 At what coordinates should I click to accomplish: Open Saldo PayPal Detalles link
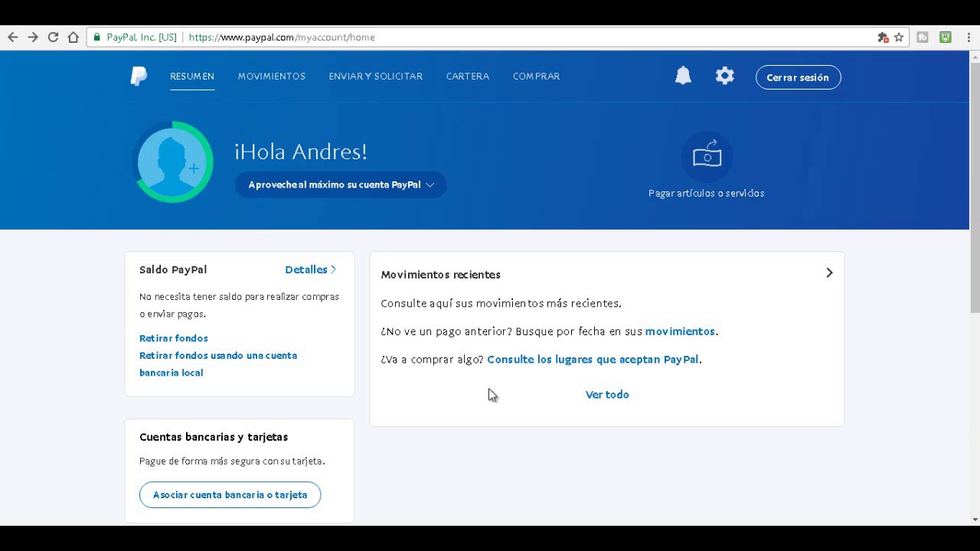310,269
